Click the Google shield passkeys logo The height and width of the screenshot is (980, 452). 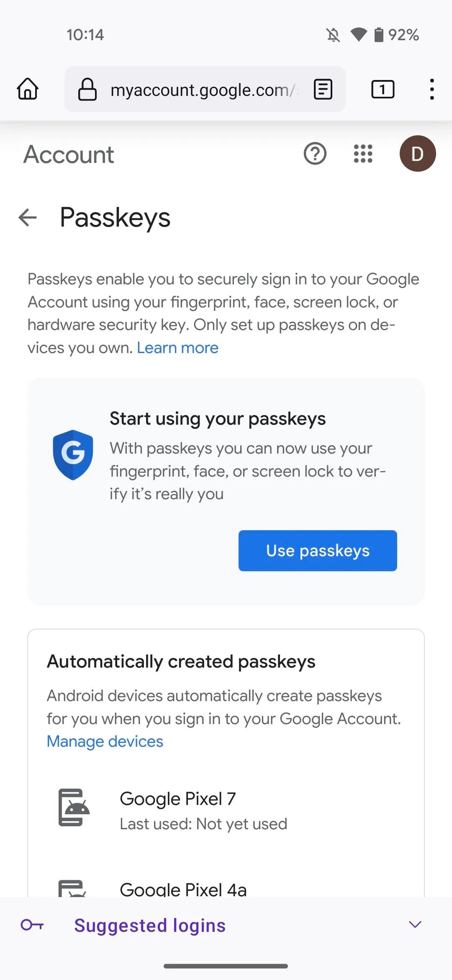[73, 454]
